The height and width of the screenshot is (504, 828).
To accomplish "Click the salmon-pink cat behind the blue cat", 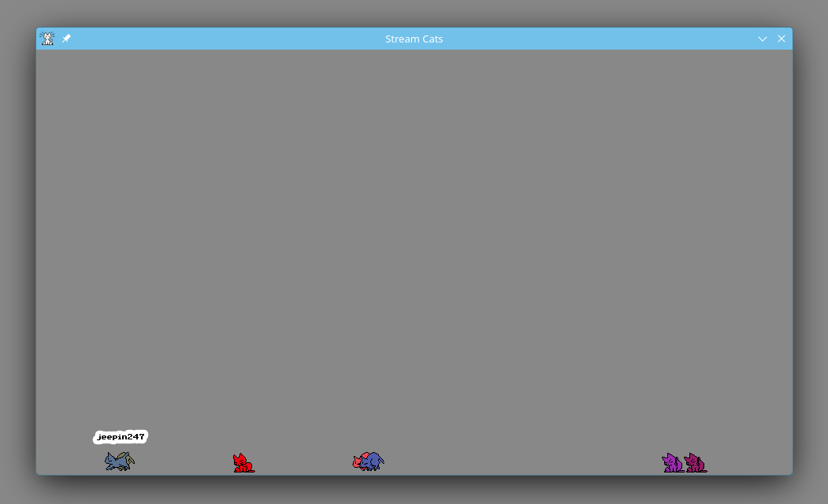I will click(x=358, y=461).
